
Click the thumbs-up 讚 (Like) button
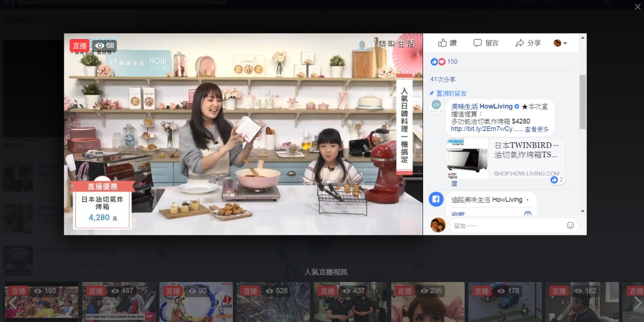(x=447, y=43)
